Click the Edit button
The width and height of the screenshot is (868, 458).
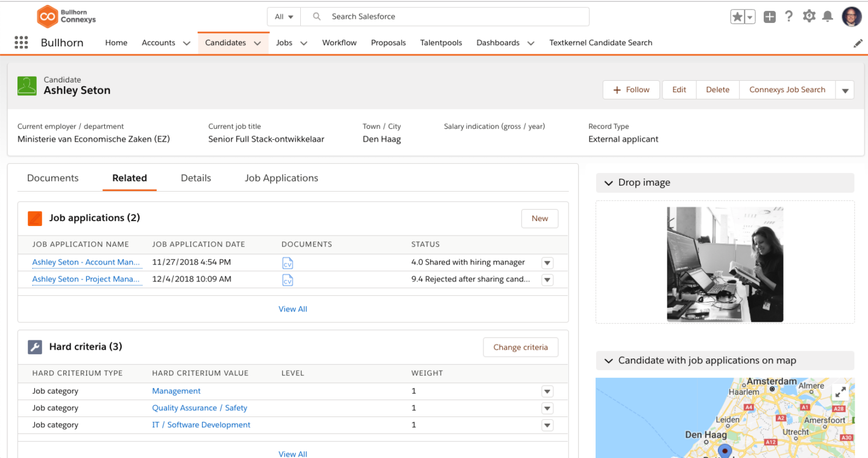679,90
